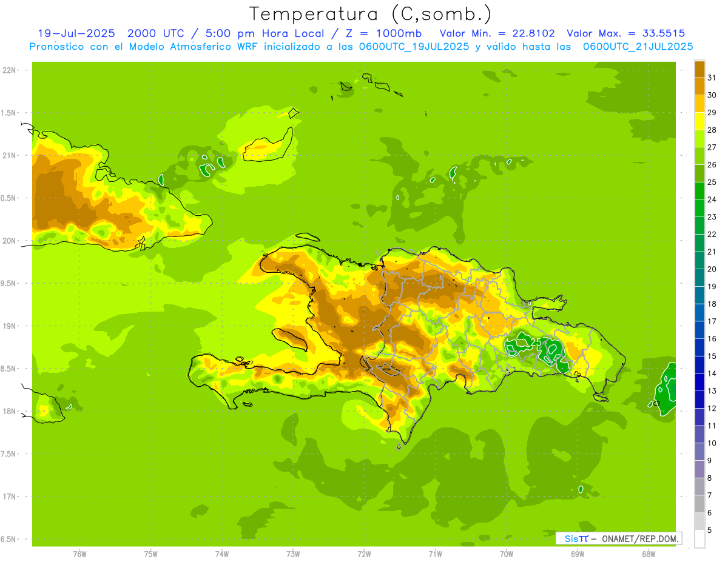Screen dimensions: 728x562
Task: Click the orange legend swatch between 30 and 31
Action: click(x=699, y=86)
